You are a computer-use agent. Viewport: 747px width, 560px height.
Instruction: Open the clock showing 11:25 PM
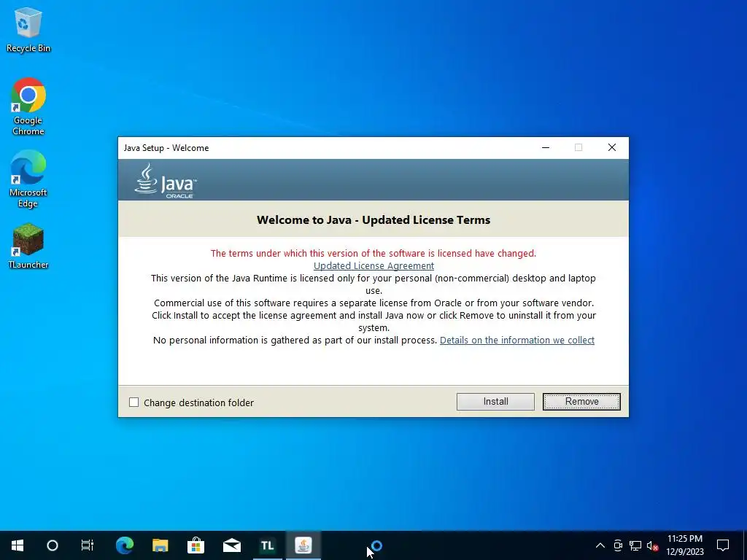tap(684, 545)
